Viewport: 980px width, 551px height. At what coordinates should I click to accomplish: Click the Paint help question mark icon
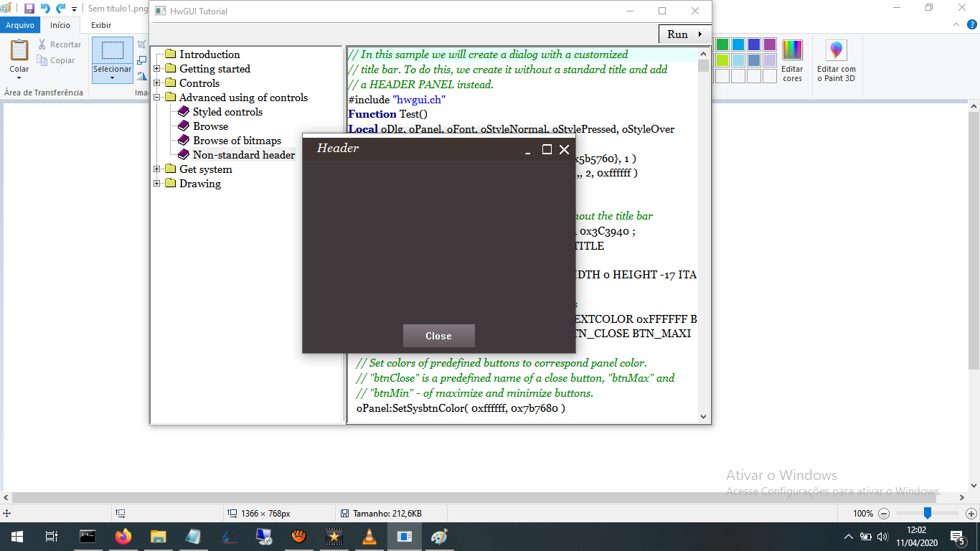(x=972, y=25)
